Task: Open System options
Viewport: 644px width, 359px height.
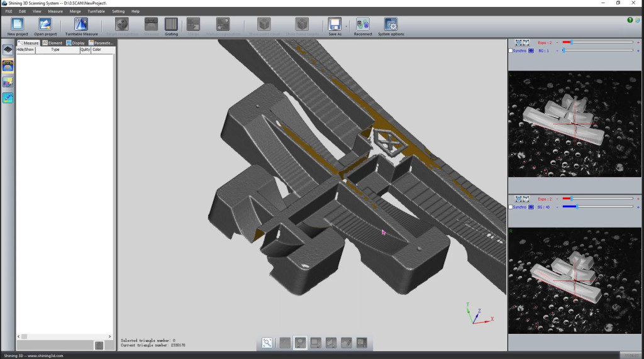Action: [x=391, y=25]
